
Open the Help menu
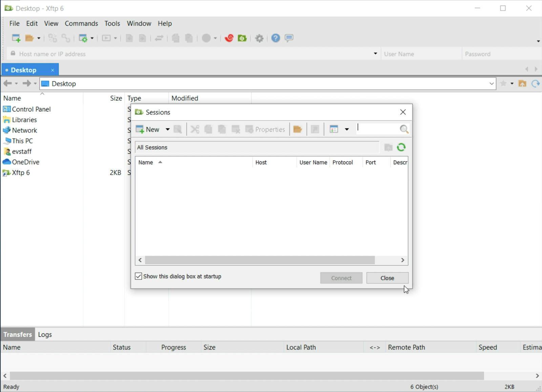click(x=165, y=23)
